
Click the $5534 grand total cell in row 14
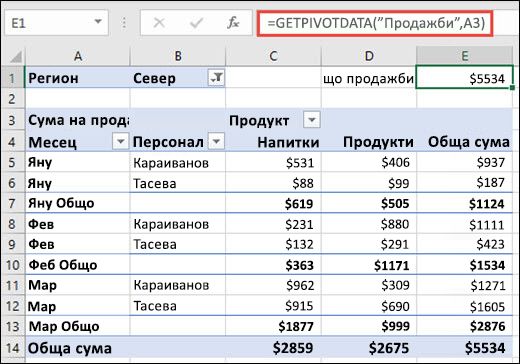tap(464, 348)
